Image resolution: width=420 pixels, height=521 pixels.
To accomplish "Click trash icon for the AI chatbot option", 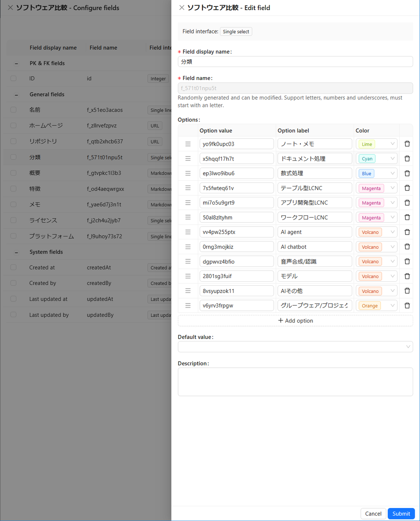I will 407,247.
